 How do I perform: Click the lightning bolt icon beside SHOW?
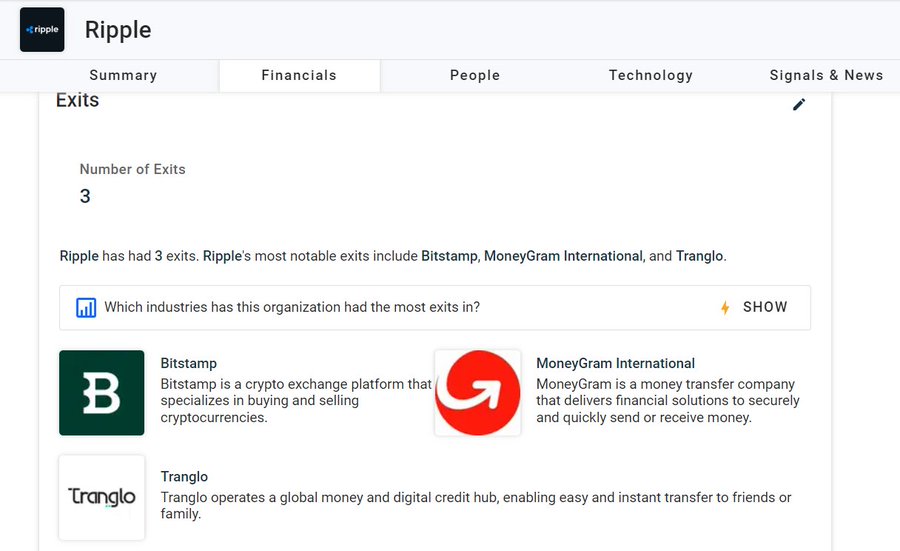pos(725,308)
